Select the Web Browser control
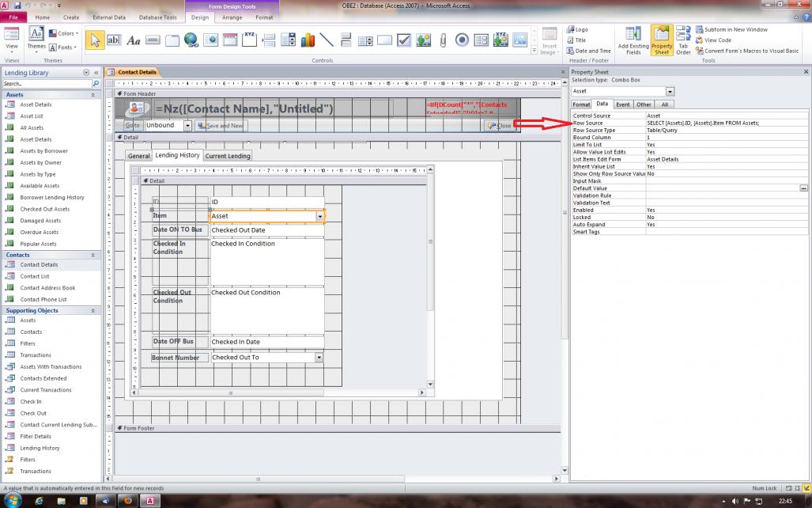The image size is (812, 508). pos(211,40)
